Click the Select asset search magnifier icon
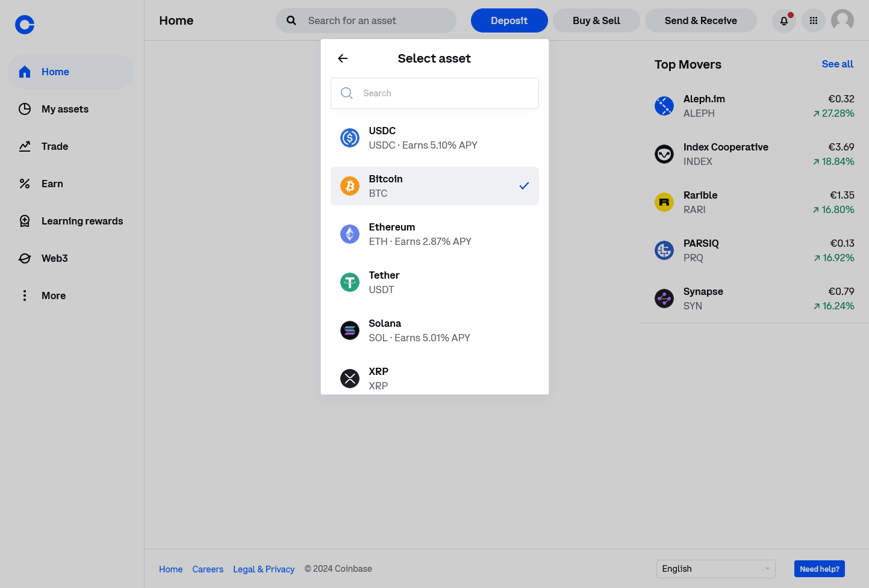 pos(347,93)
